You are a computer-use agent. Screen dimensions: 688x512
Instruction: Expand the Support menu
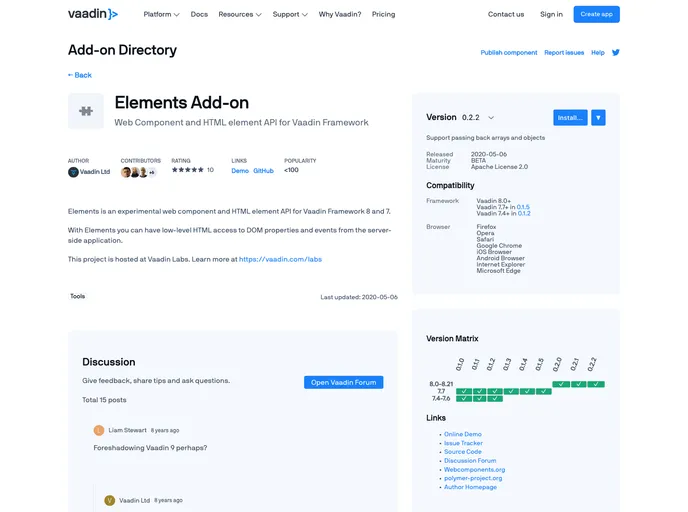point(290,14)
